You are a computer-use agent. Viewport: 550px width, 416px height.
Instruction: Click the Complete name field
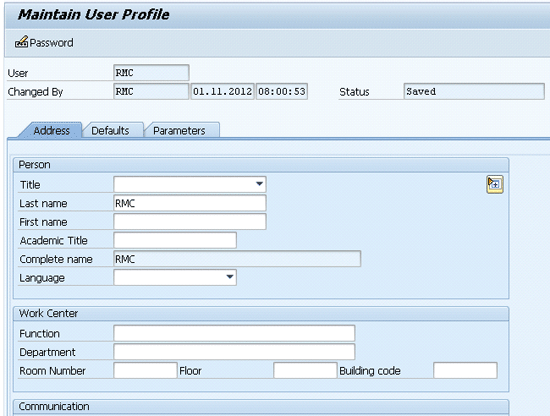click(x=237, y=259)
